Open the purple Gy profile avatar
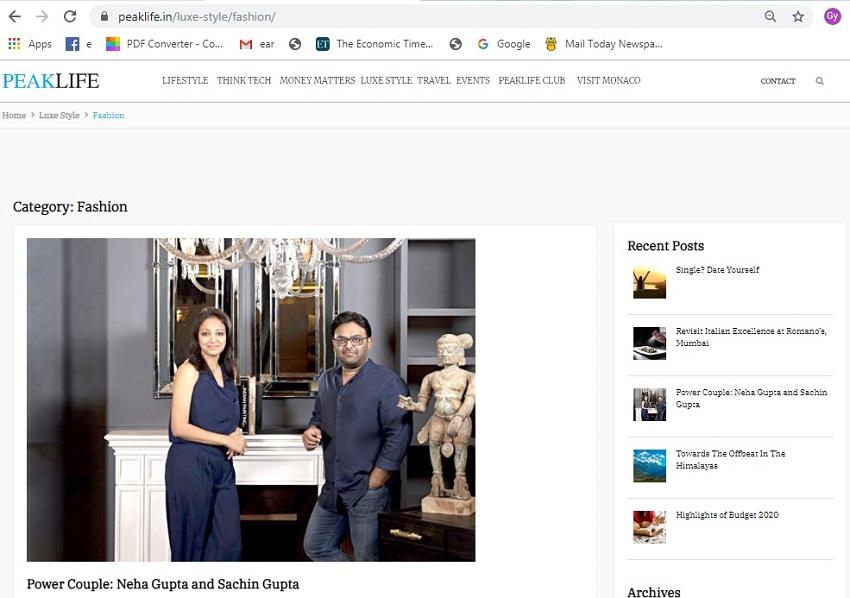Image resolution: width=850 pixels, height=598 pixels. click(832, 16)
